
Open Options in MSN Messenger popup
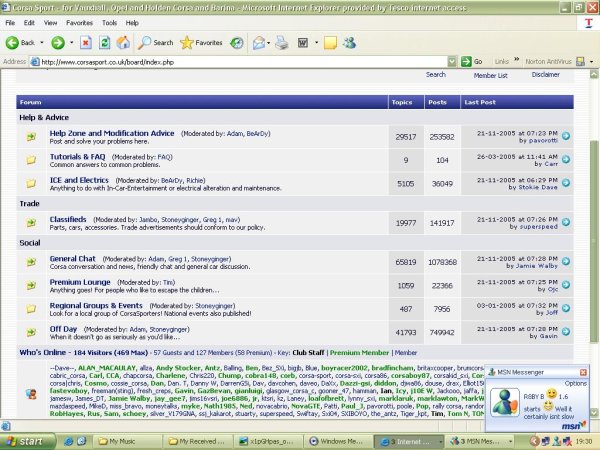[576, 382]
